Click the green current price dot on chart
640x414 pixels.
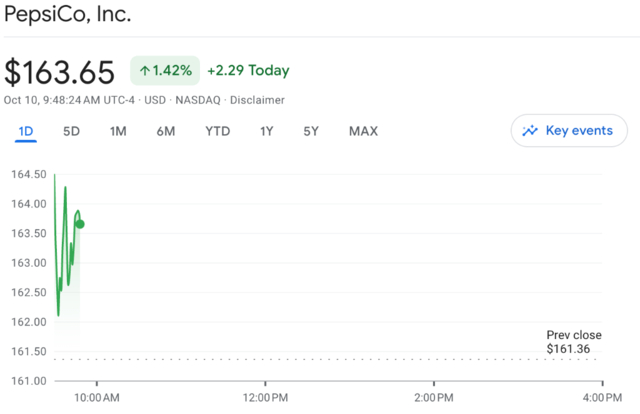click(x=80, y=224)
